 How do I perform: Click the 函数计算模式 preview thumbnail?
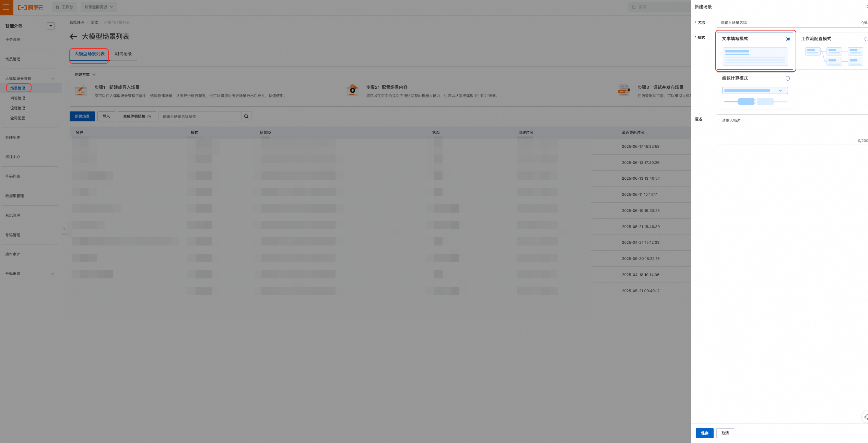(755, 96)
